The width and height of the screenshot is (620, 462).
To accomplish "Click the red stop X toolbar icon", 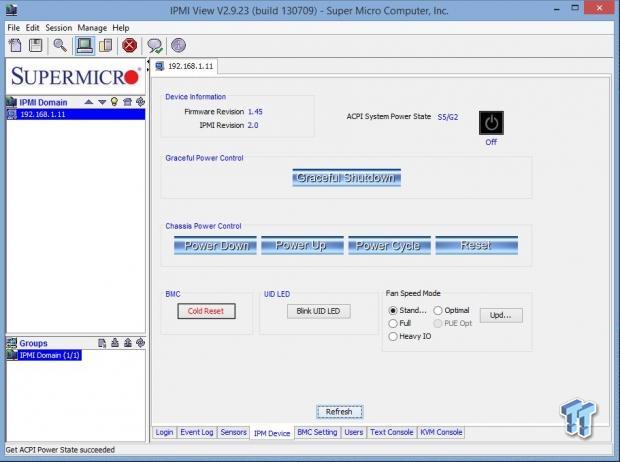I will tap(129, 45).
